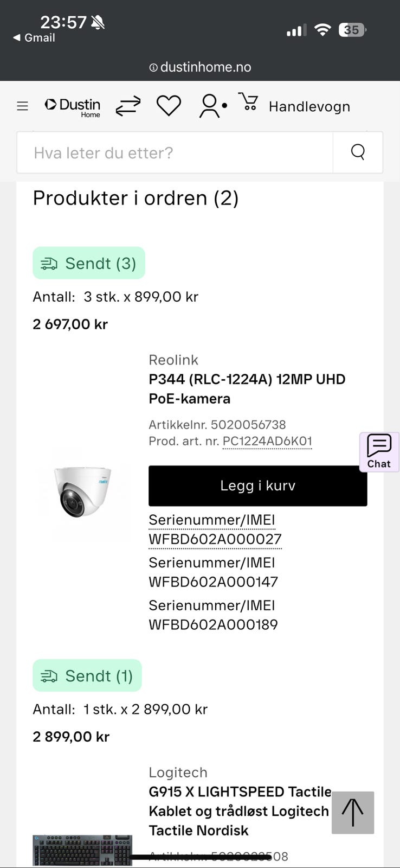
Task: Open the Logitech G915 X product title
Action: point(240,810)
